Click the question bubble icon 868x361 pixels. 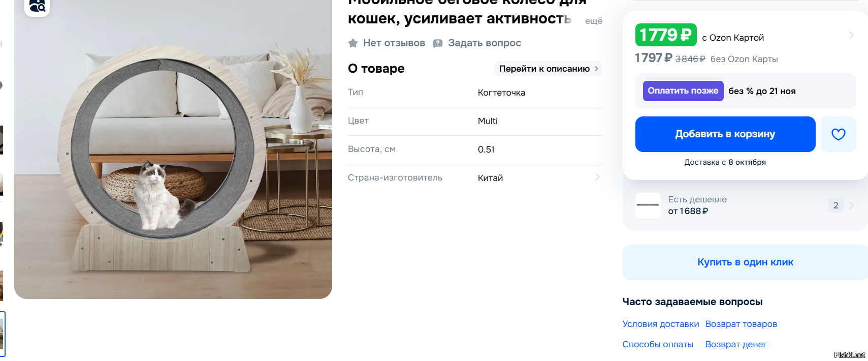pyautogui.click(x=438, y=43)
